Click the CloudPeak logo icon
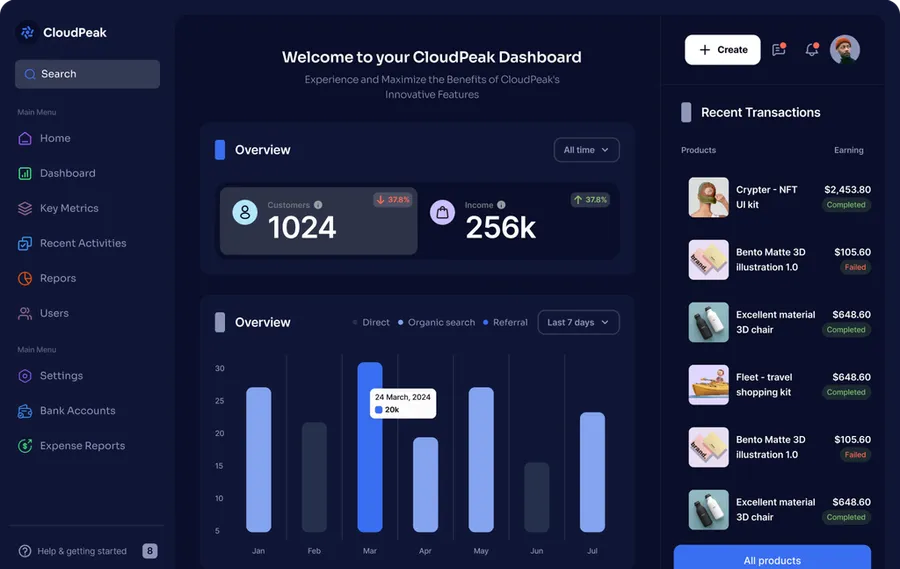This screenshot has width=900, height=569. 27,33
